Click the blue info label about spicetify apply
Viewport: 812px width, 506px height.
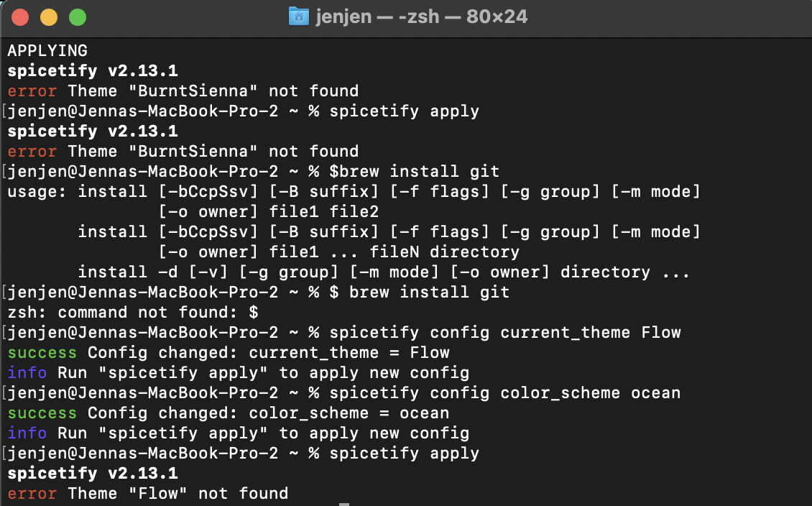(x=27, y=372)
